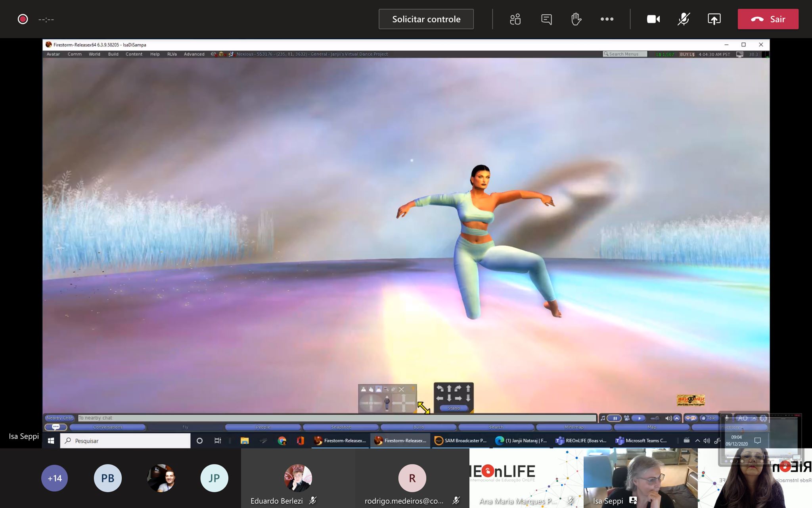Select rear view camera preset icon

[379, 389]
